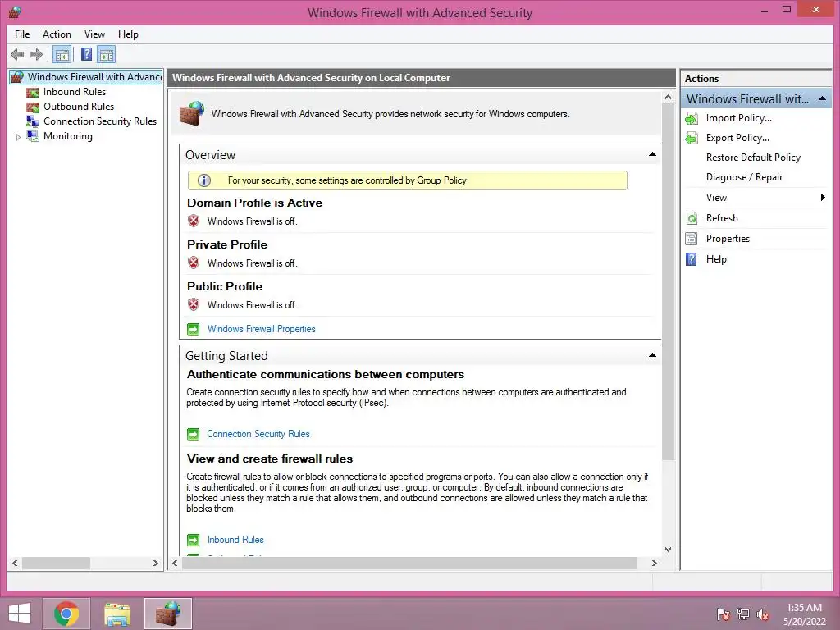Click the red shield under Domain Profile
This screenshot has width=840, height=630.
click(194, 221)
